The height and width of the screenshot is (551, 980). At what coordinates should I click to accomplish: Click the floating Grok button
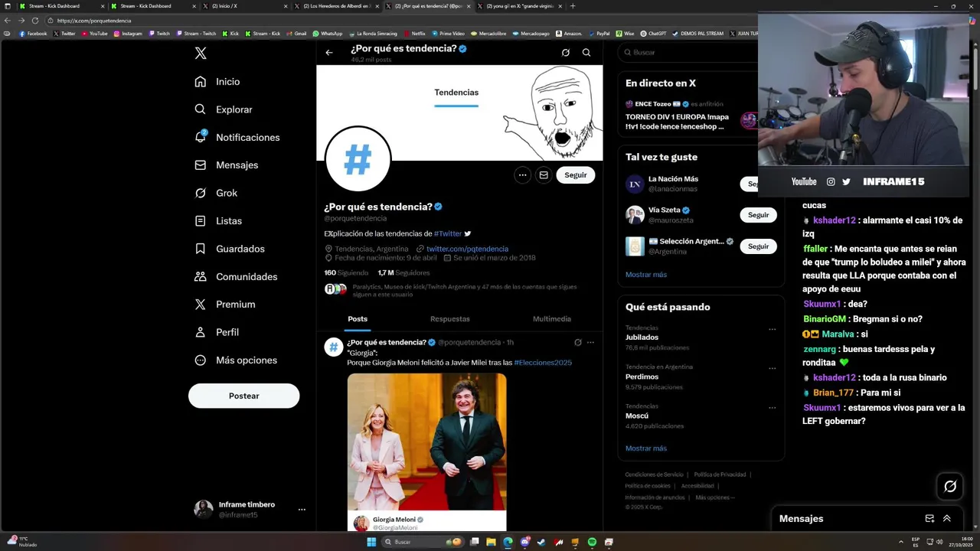[x=950, y=486]
